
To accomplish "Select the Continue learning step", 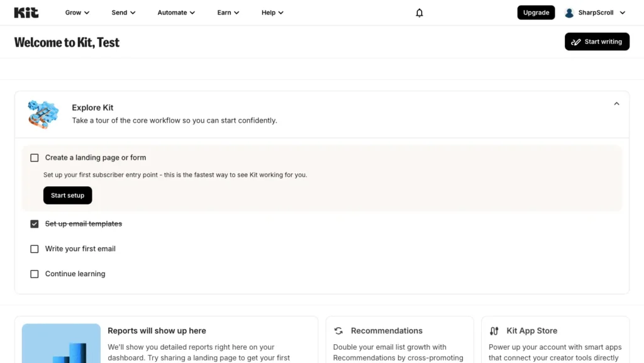I will pyautogui.click(x=75, y=274).
